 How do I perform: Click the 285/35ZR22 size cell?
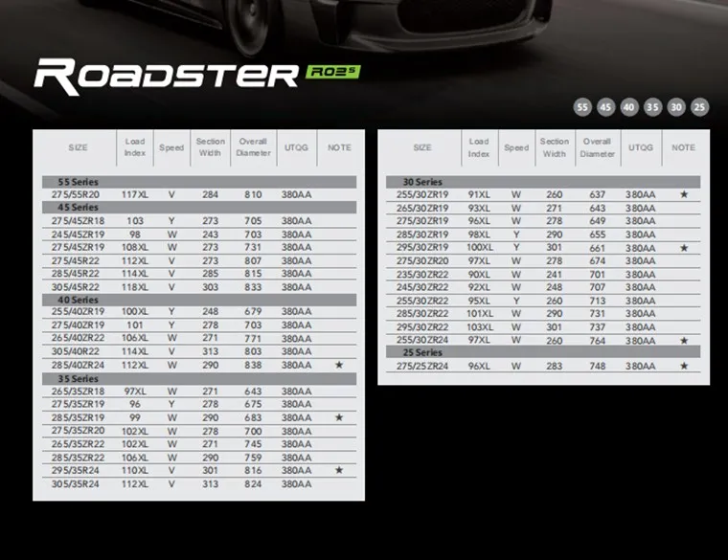tap(78, 458)
